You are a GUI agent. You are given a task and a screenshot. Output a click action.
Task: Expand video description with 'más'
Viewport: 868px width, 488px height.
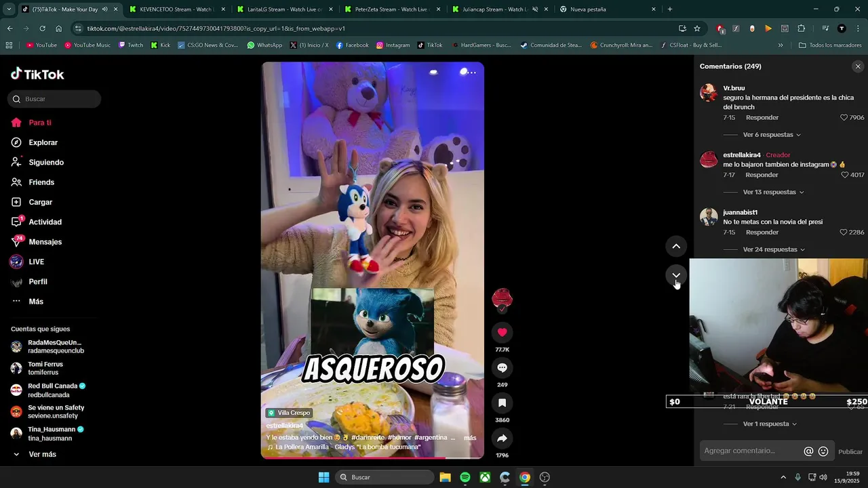coord(470,438)
